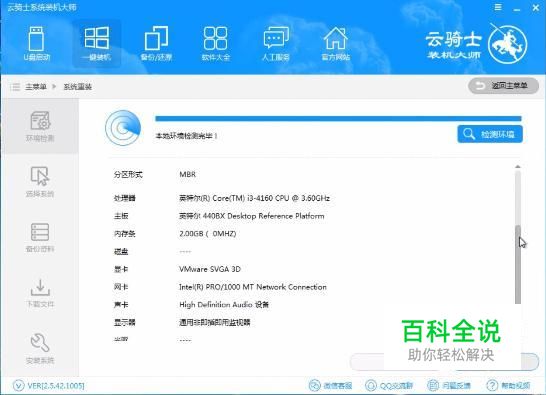The height and width of the screenshot is (395, 546).
Task: Click the 声卡 label
Action: click(x=121, y=304)
